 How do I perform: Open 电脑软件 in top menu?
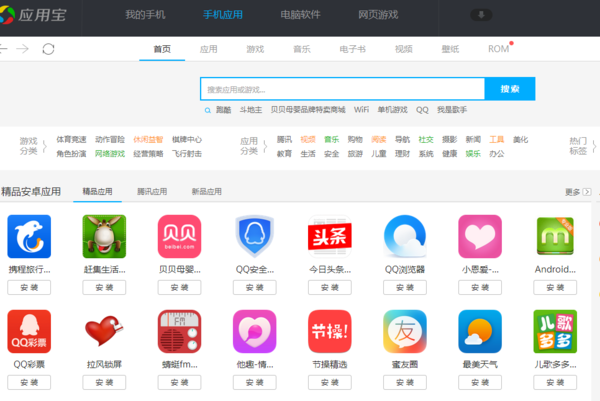pyautogui.click(x=300, y=15)
